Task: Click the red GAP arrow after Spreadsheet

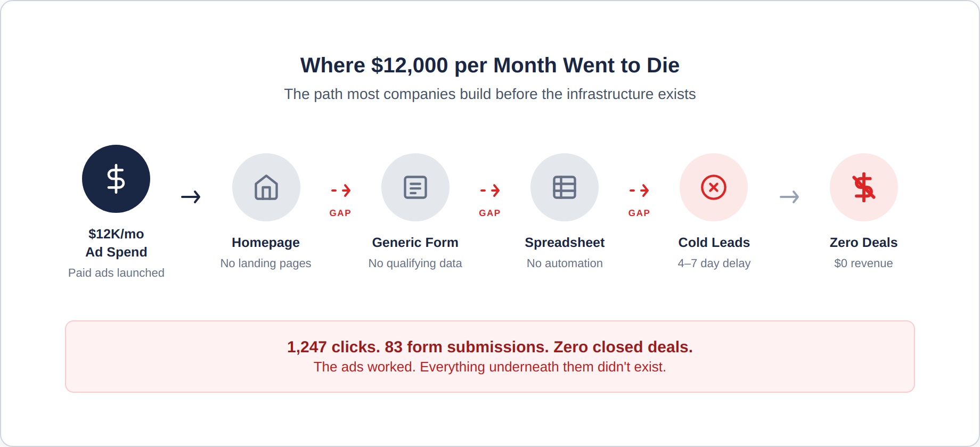Action: pyautogui.click(x=639, y=191)
